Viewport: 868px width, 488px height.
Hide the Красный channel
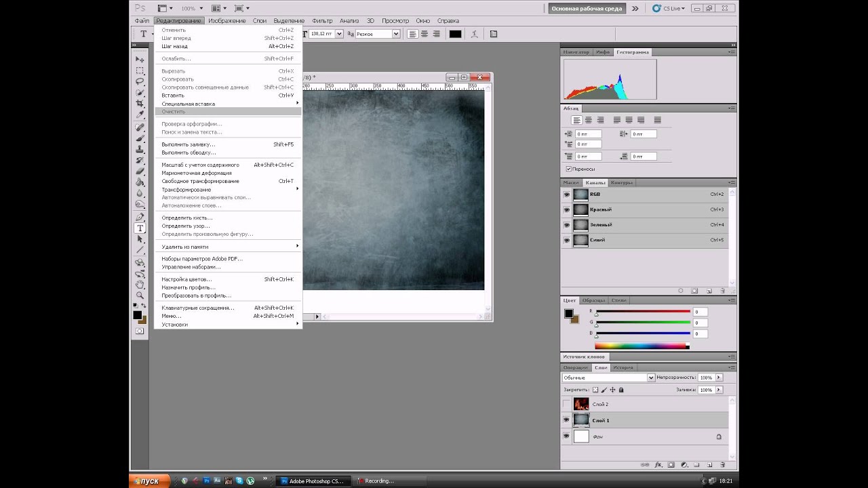[x=567, y=209]
